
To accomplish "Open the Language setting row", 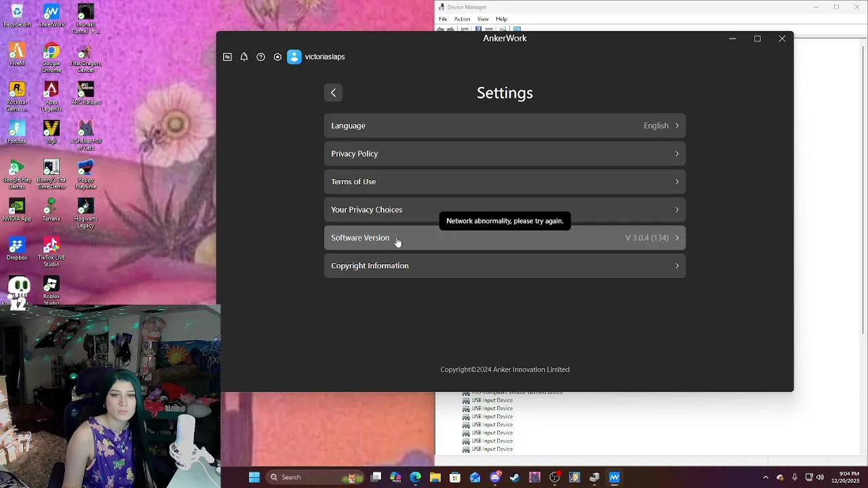I will (x=505, y=125).
